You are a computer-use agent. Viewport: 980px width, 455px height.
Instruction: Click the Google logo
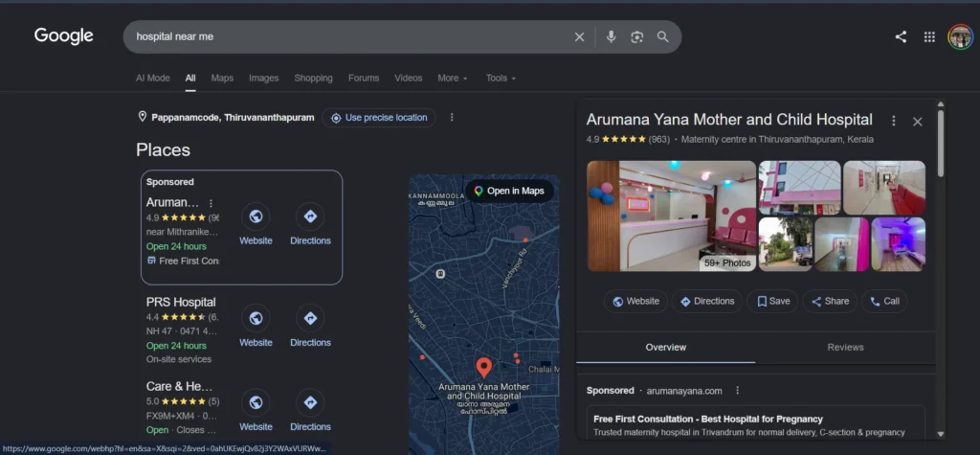(64, 36)
